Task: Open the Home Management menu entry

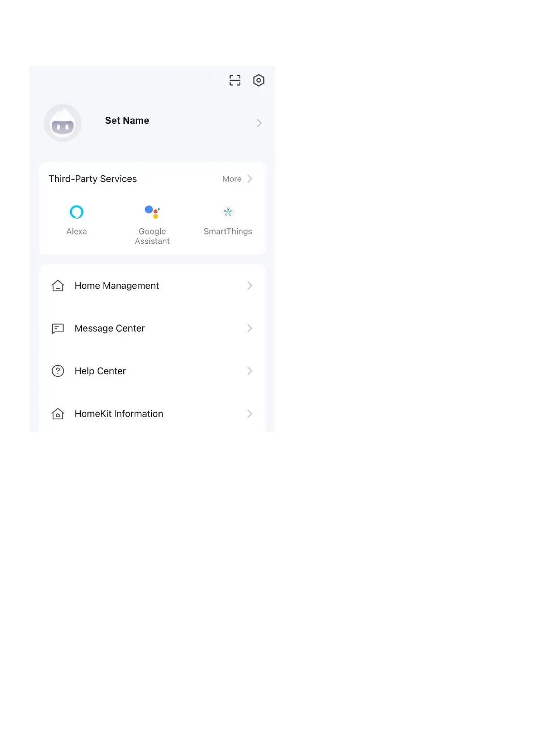Action: pos(117,286)
